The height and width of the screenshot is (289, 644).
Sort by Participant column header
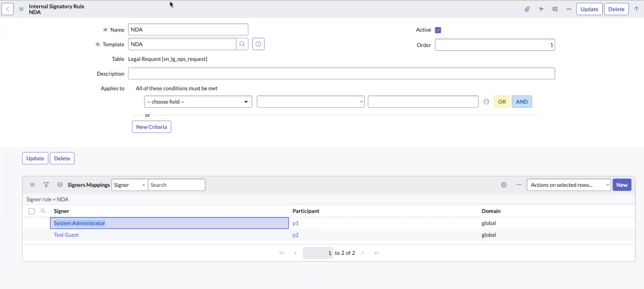pyautogui.click(x=306, y=211)
